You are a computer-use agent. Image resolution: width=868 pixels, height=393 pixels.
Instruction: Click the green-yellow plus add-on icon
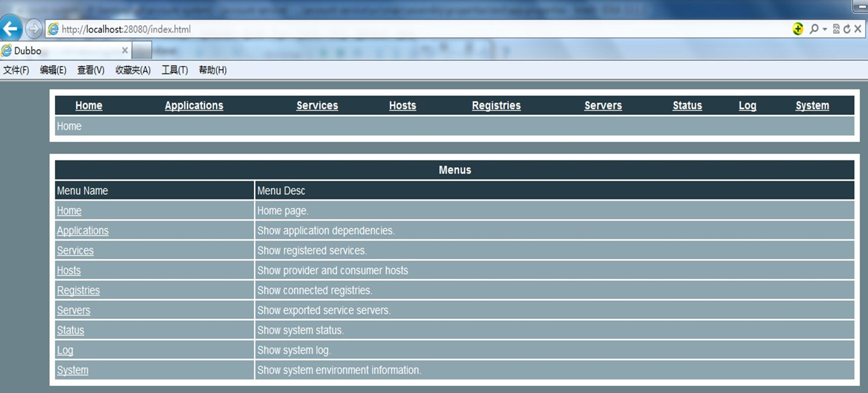pyautogui.click(x=798, y=28)
